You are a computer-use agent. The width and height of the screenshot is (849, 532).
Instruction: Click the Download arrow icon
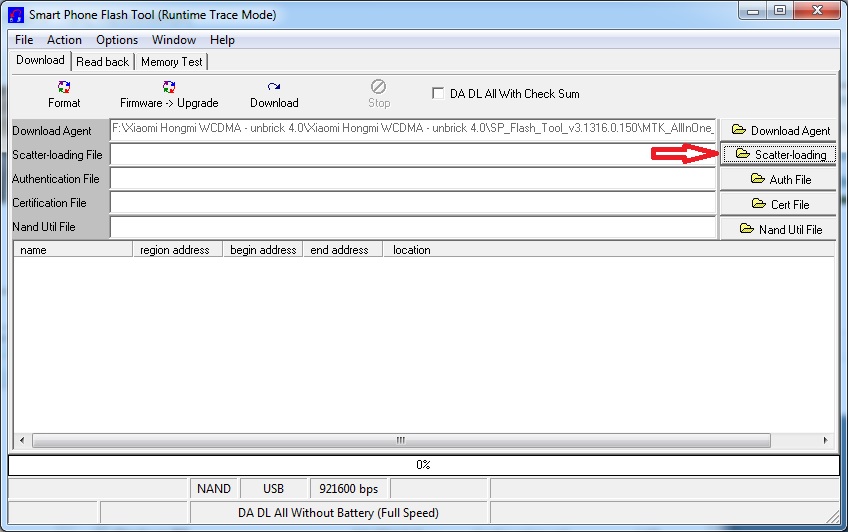click(274, 88)
